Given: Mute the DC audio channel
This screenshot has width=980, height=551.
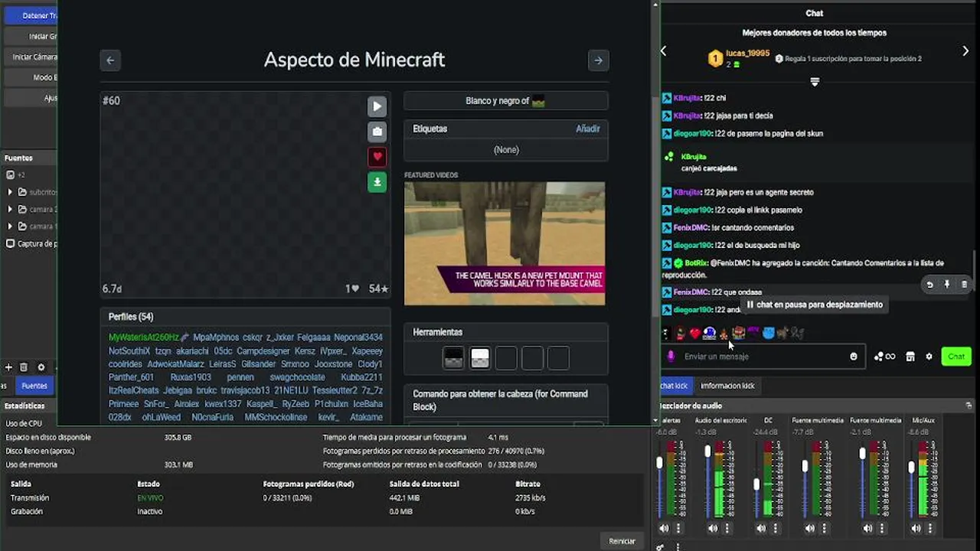Looking at the screenshot, I should [x=761, y=528].
